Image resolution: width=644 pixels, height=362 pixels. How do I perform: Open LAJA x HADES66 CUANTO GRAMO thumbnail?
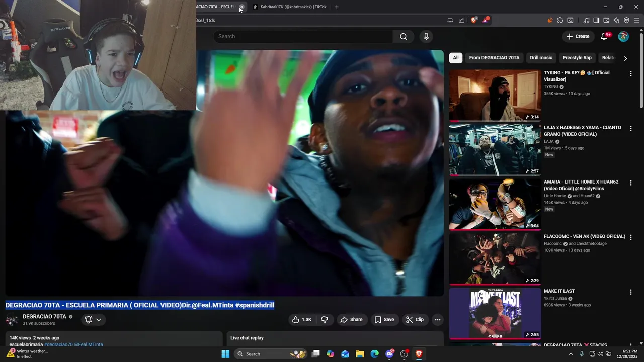click(495, 150)
